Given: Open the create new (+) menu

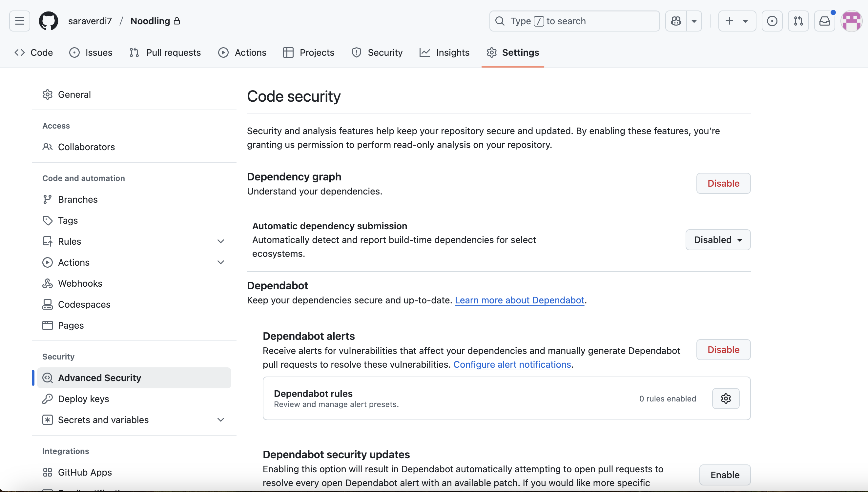Looking at the screenshot, I should [736, 21].
